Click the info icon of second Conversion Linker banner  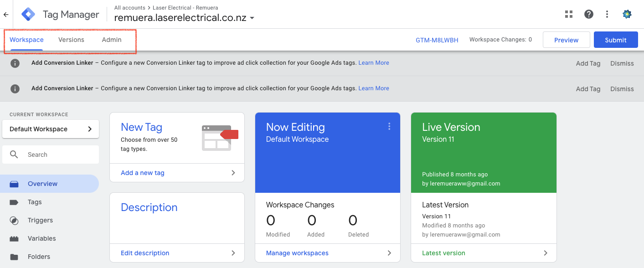pos(15,89)
